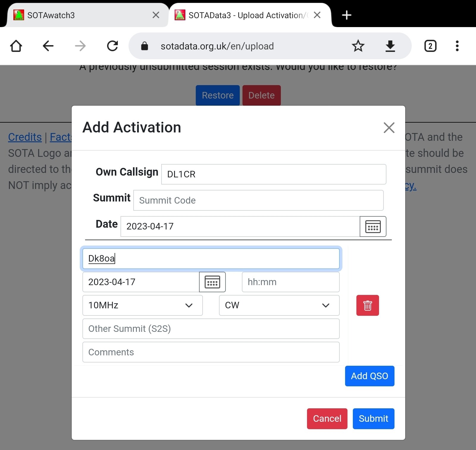Submit the activation form
The width and height of the screenshot is (476, 450).
(x=373, y=419)
